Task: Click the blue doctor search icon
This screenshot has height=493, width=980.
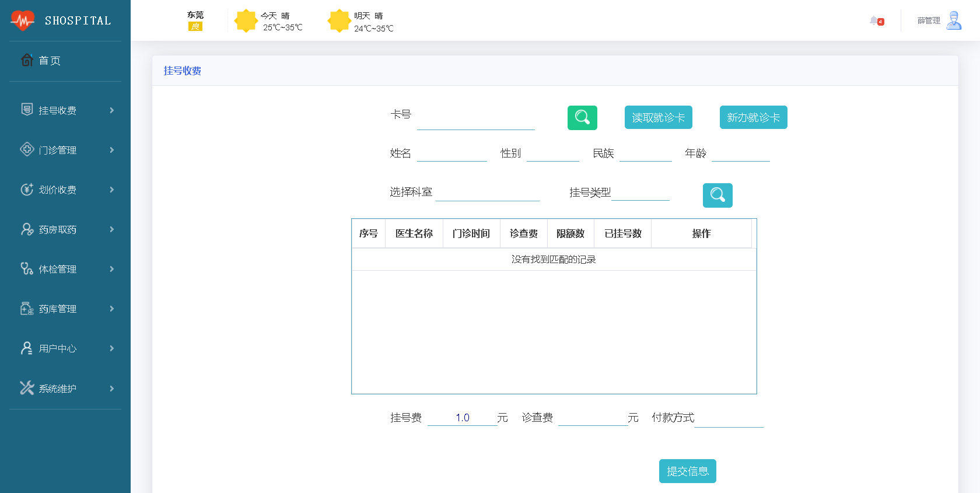Action: coord(717,195)
